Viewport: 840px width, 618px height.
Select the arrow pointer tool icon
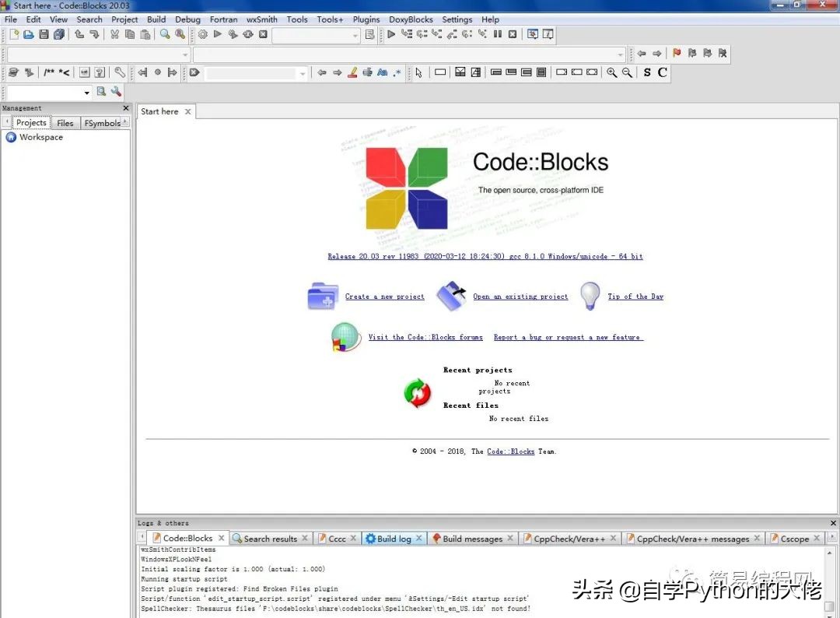tap(418, 72)
